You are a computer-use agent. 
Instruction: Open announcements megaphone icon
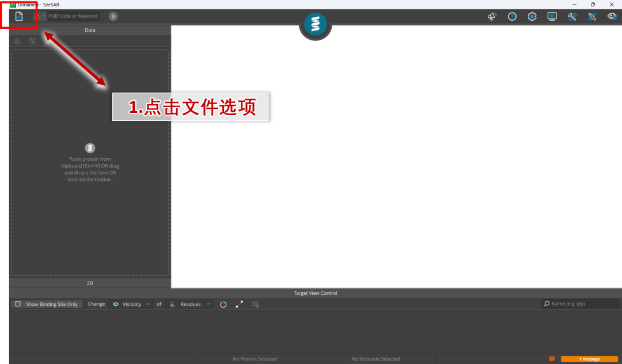(492, 16)
